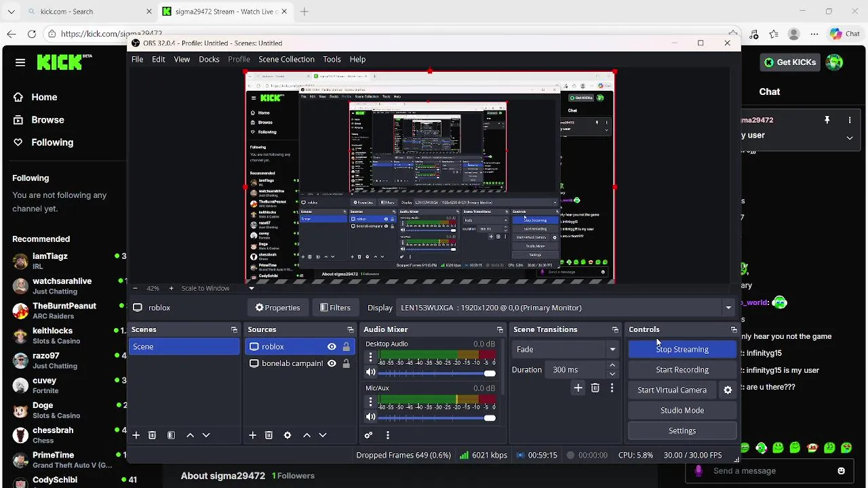Open the File menu

137,59
